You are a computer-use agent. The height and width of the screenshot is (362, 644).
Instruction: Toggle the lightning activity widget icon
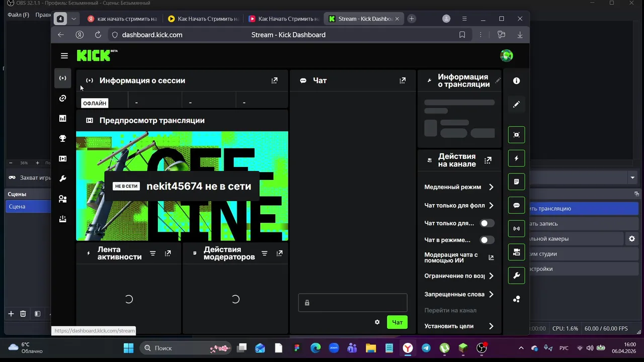pyautogui.click(x=516, y=158)
